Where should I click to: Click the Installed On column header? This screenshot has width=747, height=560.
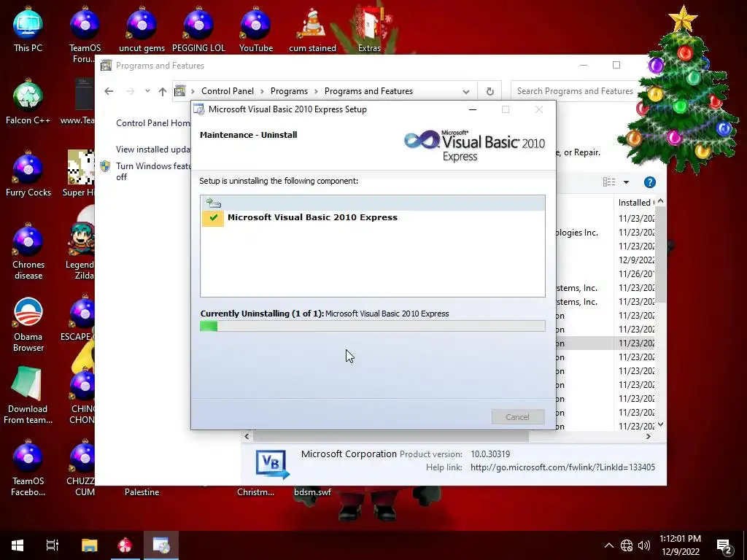coord(635,203)
